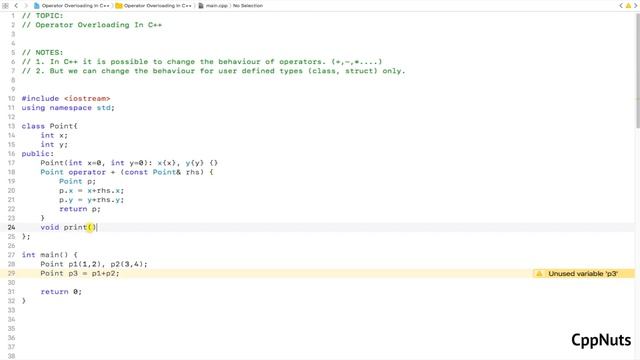Click 'Point p;' local declaration
The width and height of the screenshot is (640, 360).
point(77,181)
